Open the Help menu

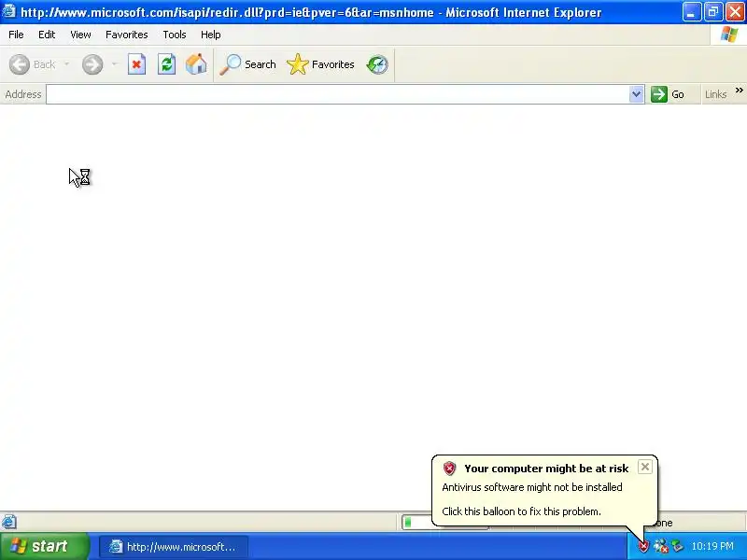click(x=211, y=35)
